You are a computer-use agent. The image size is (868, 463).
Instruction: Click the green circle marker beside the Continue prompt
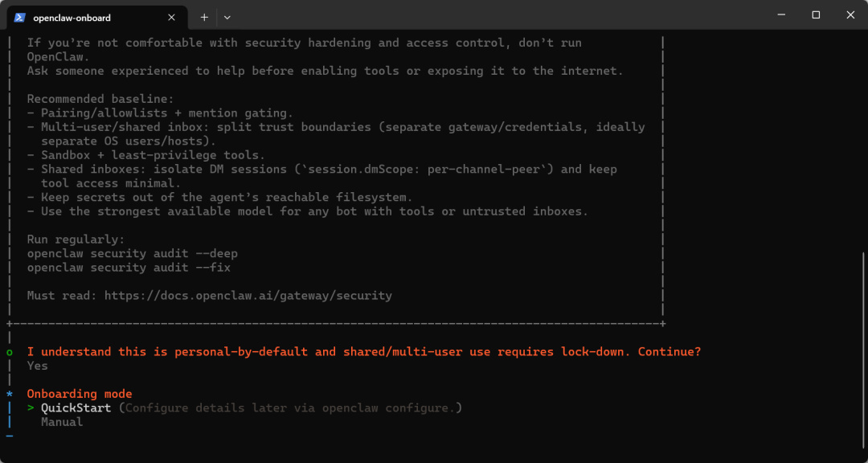point(10,352)
